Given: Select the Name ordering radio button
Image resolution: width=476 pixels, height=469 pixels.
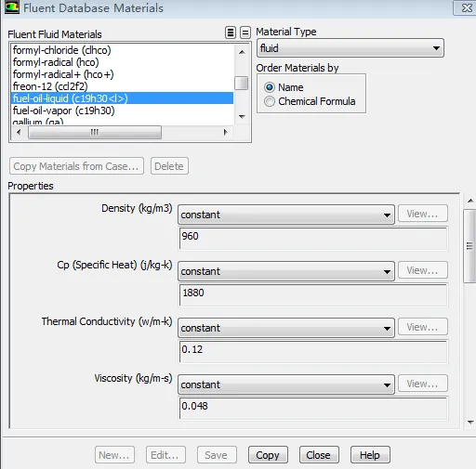Looking at the screenshot, I should tap(270, 87).
